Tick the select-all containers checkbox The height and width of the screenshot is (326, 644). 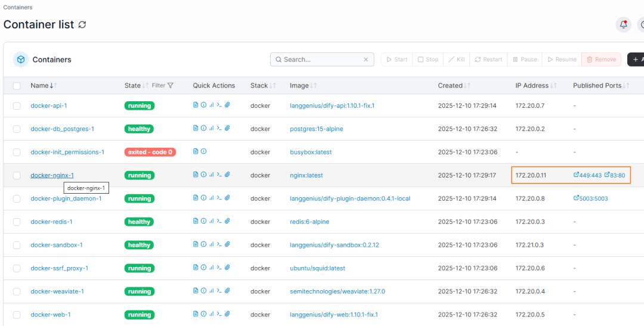(17, 86)
